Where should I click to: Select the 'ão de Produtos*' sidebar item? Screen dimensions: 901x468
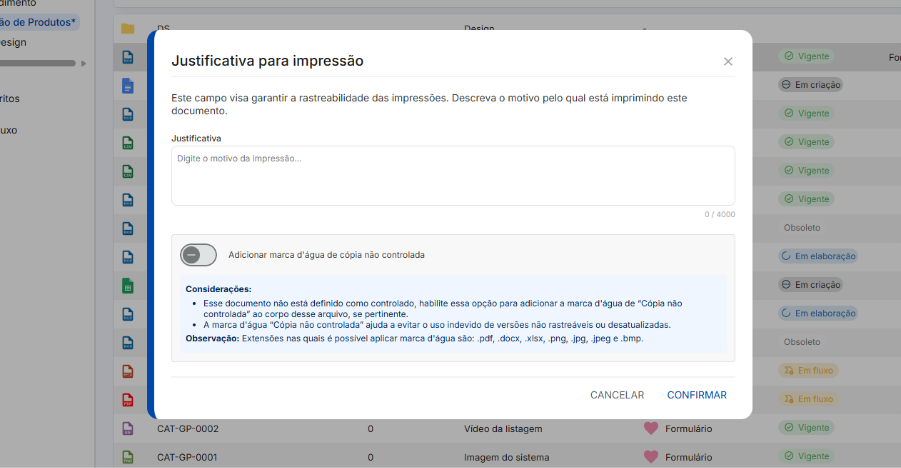(38, 21)
